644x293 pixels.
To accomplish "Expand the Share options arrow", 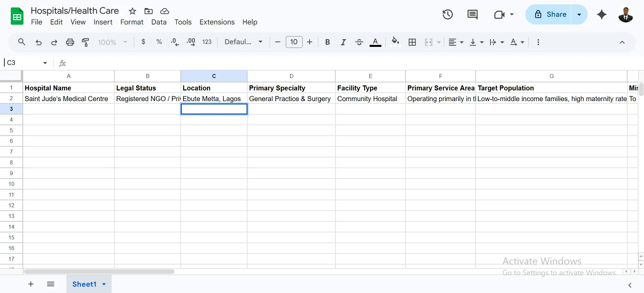I will pos(579,14).
